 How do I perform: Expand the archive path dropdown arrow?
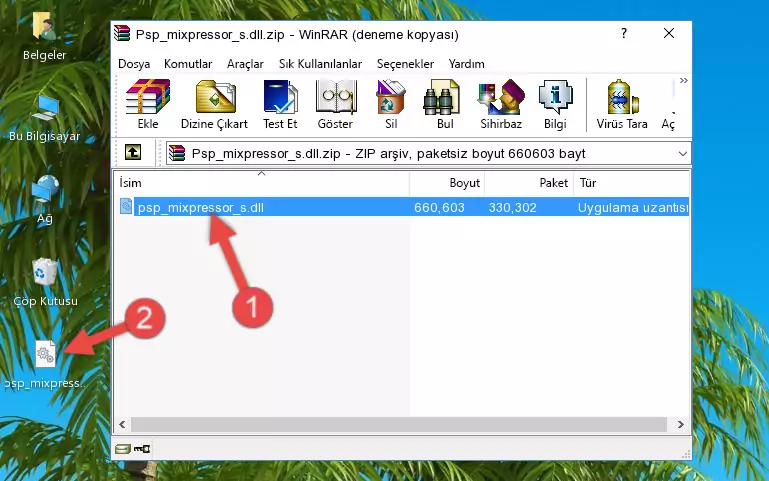pyautogui.click(x=682, y=153)
